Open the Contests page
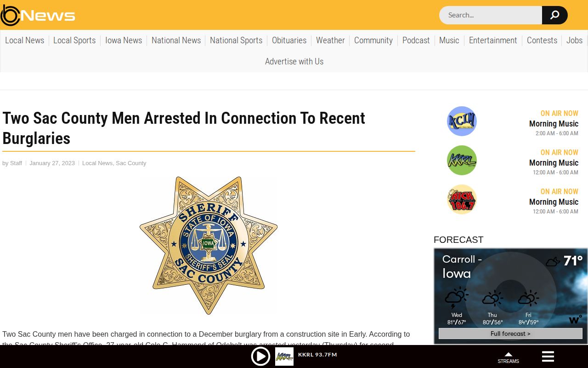Image resolution: width=588 pixels, height=368 pixels. [x=542, y=40]
